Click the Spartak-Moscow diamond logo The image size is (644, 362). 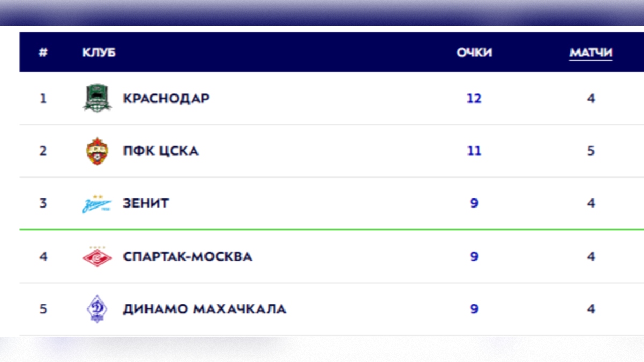97,256
